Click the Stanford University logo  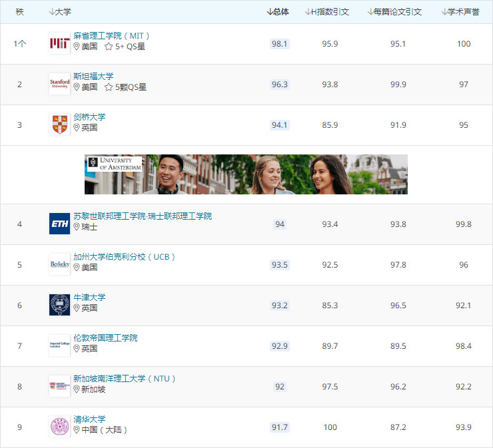[59, 85]
